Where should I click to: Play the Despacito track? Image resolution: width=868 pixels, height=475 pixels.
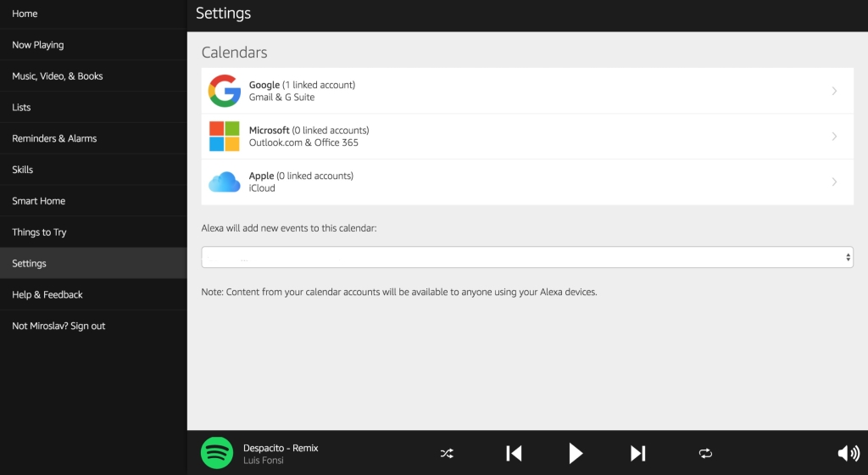point(576,453)
